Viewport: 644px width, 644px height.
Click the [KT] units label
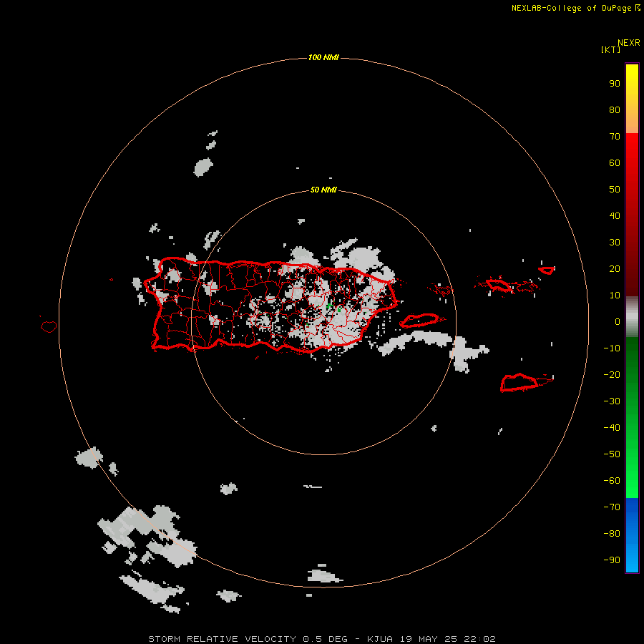(x=610, y=49)
